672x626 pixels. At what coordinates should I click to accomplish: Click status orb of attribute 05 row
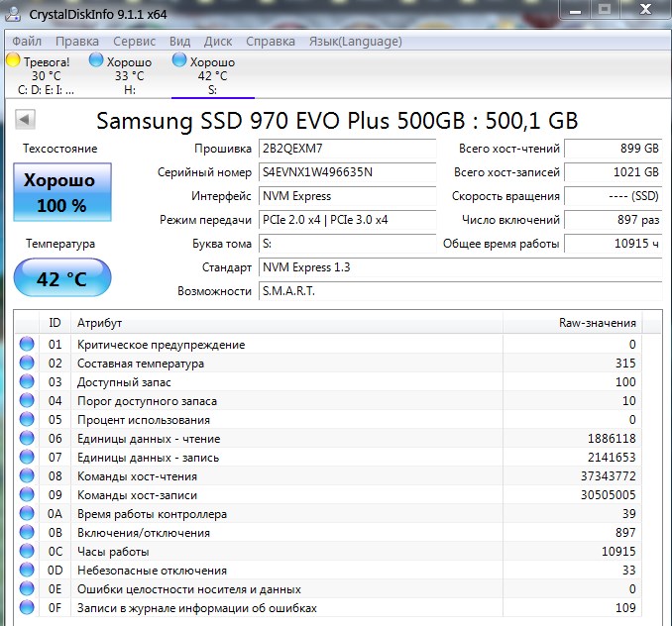27,419
